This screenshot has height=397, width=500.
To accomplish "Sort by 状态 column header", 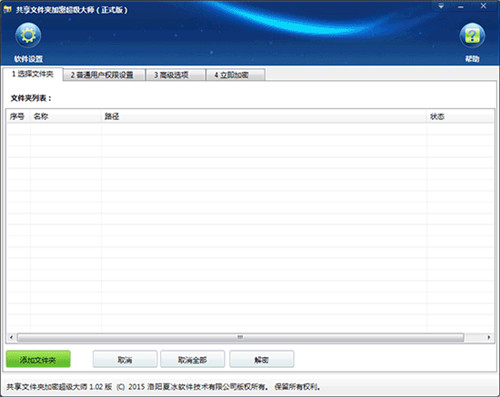I will coord(460,116).
